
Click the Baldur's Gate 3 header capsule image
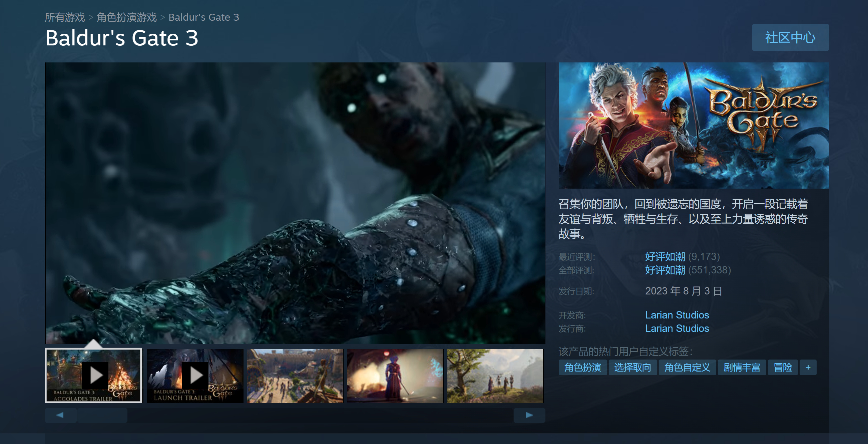(x=694, y=126)
